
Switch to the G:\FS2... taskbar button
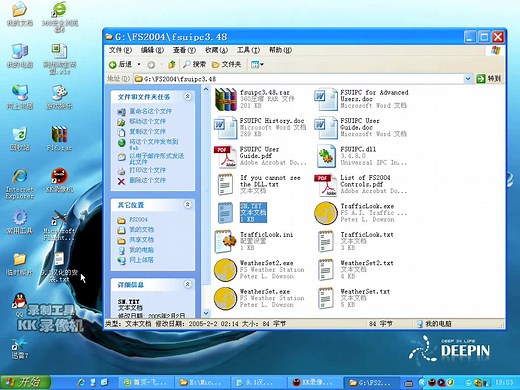tap(372, 382)
